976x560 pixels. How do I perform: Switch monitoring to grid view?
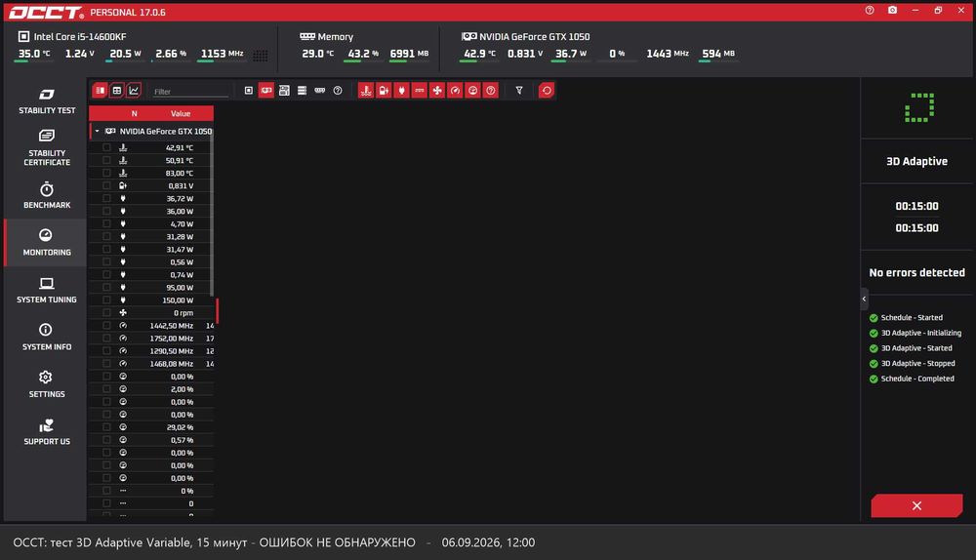tap(116, 91)
